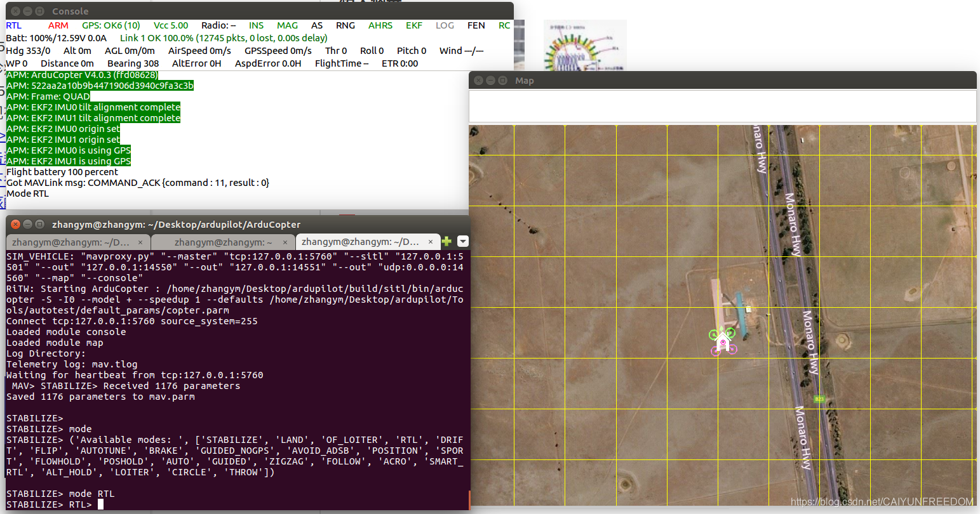This screenshot has width=980, height=514.
Task: Maximize the Map window
Action: (x=503, y=81)
